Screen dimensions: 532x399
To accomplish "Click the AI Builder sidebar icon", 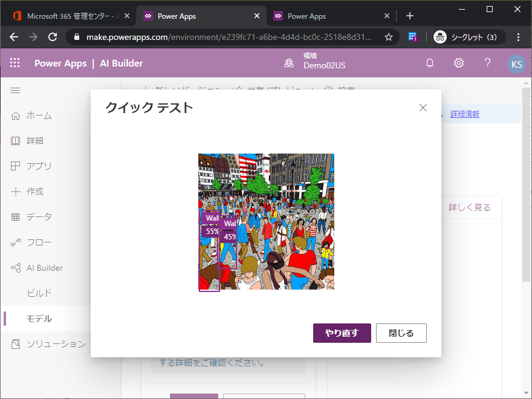I will (x=16, y=268).
